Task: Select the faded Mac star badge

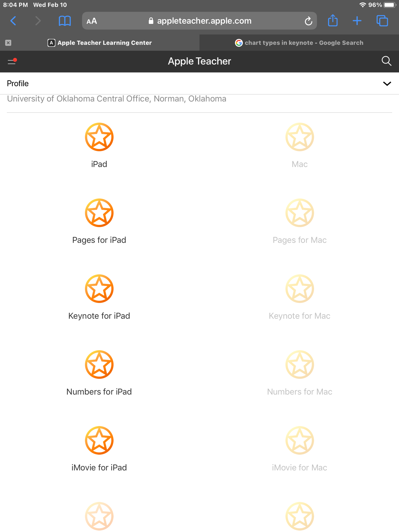Action: click(x=300, y=137)
